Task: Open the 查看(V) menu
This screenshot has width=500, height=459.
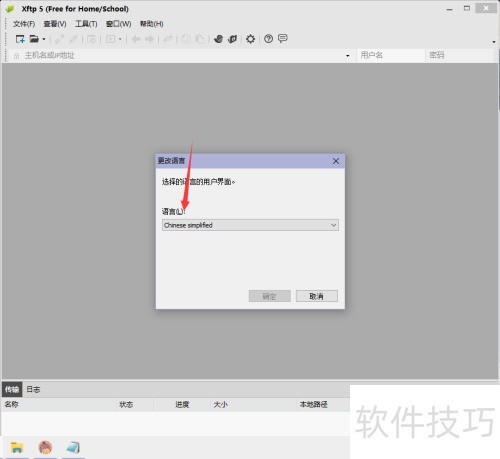Action: (55, 24)
